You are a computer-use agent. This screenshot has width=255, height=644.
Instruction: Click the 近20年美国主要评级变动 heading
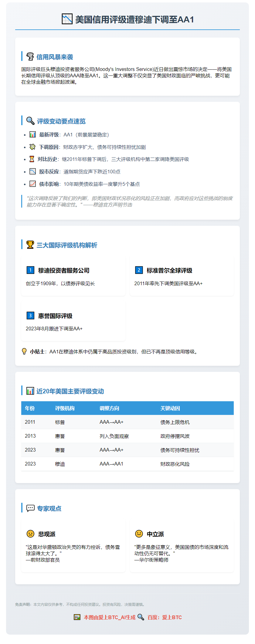coord(70,391)
